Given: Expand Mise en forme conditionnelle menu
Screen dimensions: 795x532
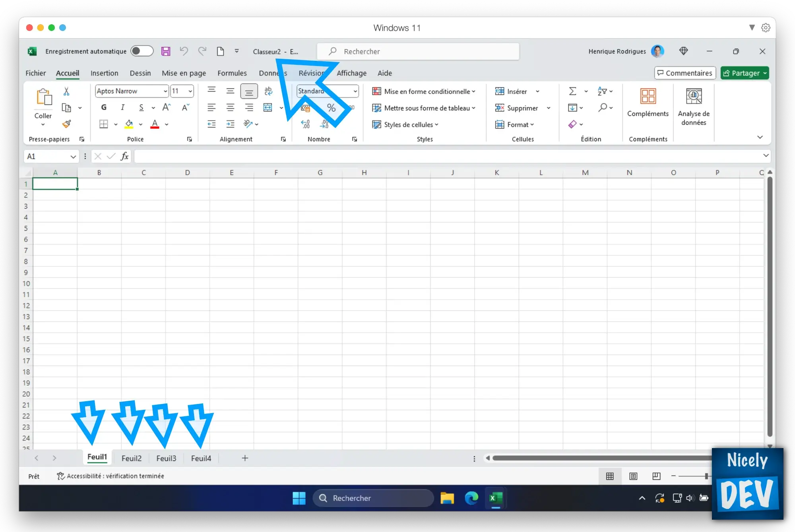Looking at the screenshot, I should (x=423, y=91).
